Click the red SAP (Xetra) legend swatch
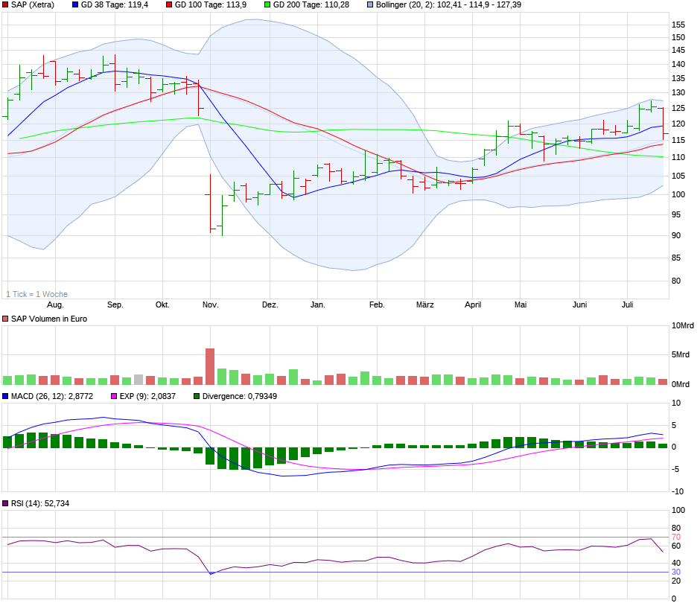Image resolution: width=700 pixels, height=606 pixels. (x=6, y=5)
